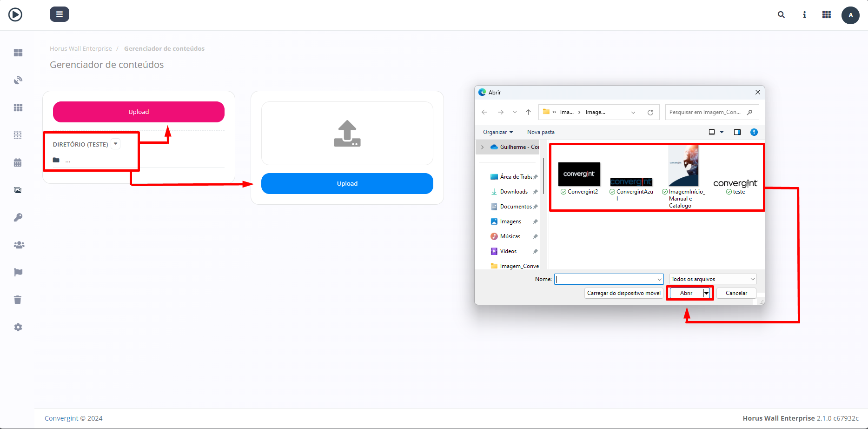Open the apps grid icon
868x429 pixels.
coord(826,15)
